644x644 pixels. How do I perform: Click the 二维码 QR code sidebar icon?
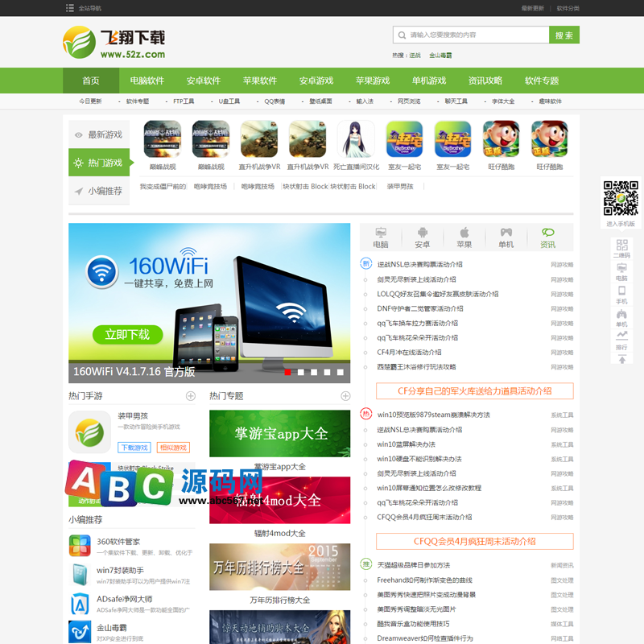point(622,245)
